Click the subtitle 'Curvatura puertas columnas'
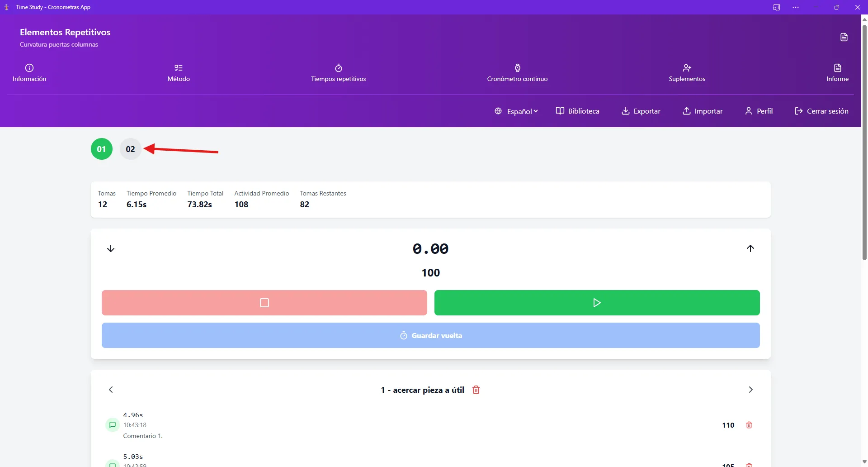The height and width of the screenshot is (467, 868). 59,44
